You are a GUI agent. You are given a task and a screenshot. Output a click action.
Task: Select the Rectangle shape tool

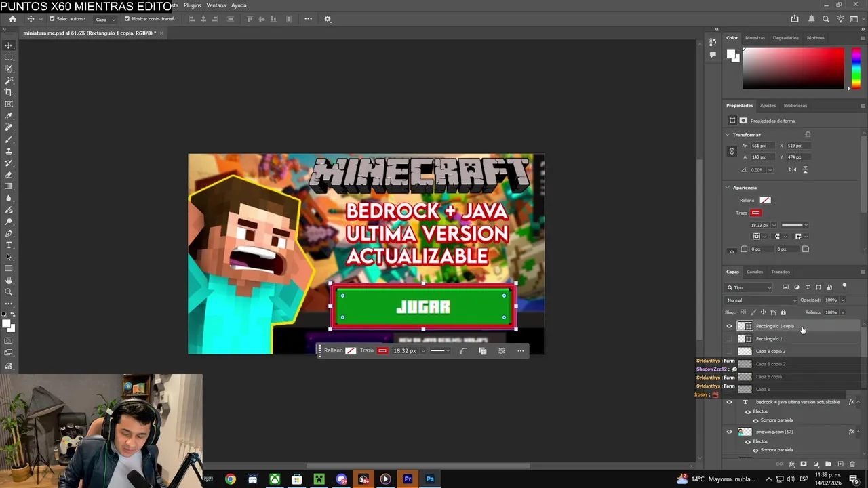tap(9, 268)
